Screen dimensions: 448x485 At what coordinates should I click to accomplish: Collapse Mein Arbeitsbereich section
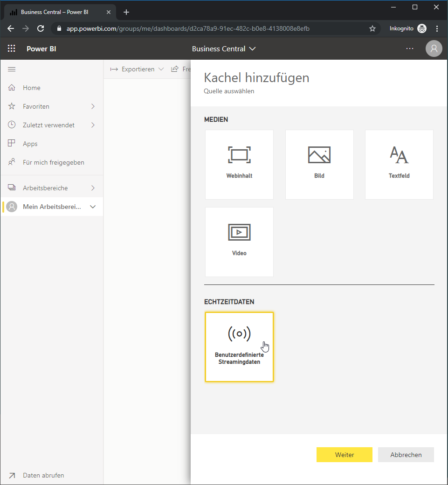[x=93, y=207]
